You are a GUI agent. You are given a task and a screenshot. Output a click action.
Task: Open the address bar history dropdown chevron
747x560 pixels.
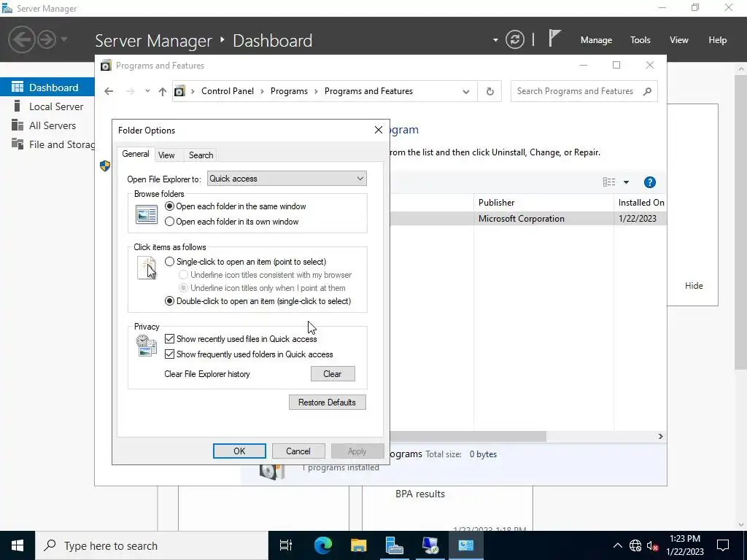pyautogui.click(x=466, y=91)
